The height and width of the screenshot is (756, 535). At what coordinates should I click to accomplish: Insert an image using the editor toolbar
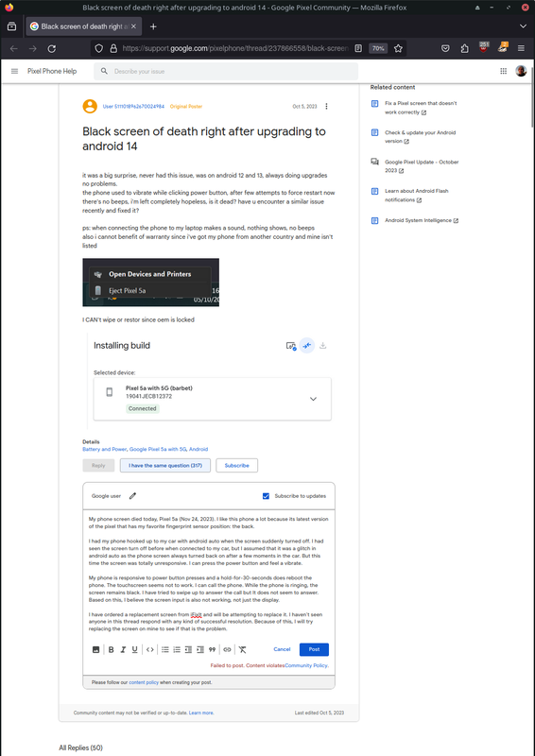95,649
